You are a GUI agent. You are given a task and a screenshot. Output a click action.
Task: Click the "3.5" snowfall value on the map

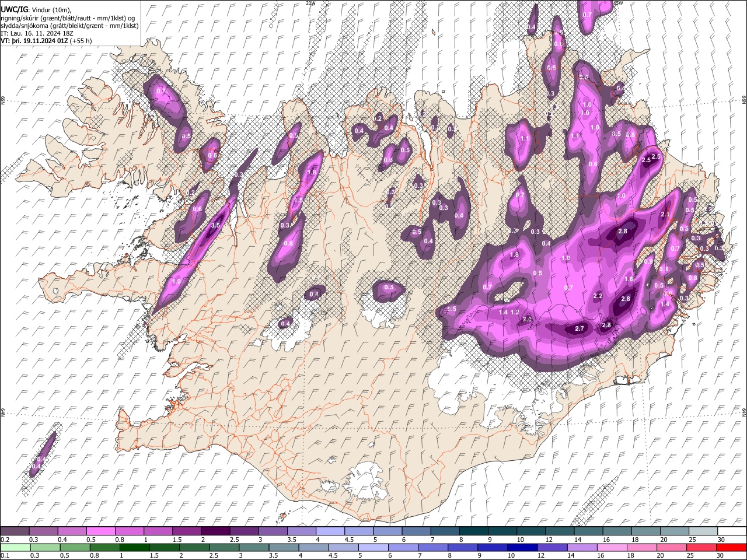click(x=215, y=225)
